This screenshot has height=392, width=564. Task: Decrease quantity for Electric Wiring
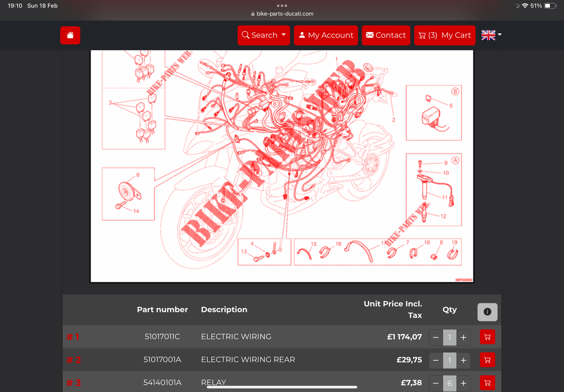click(436, 337)
